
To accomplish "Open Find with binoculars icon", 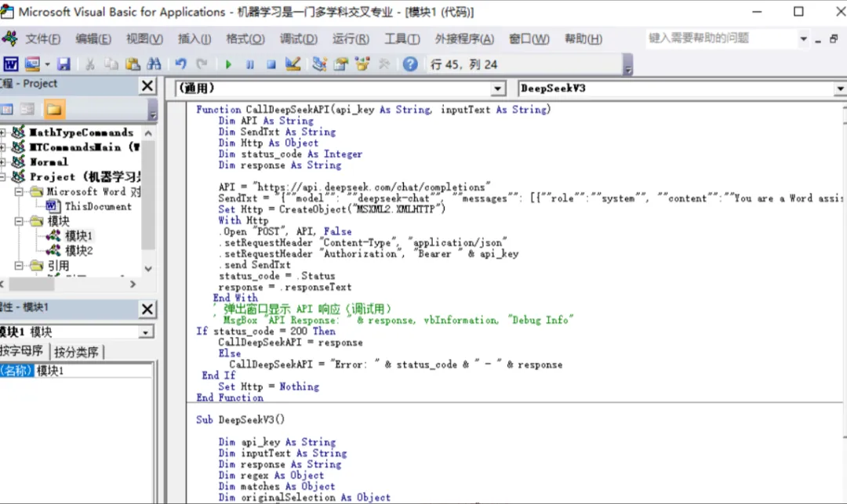I will point(154,64).
